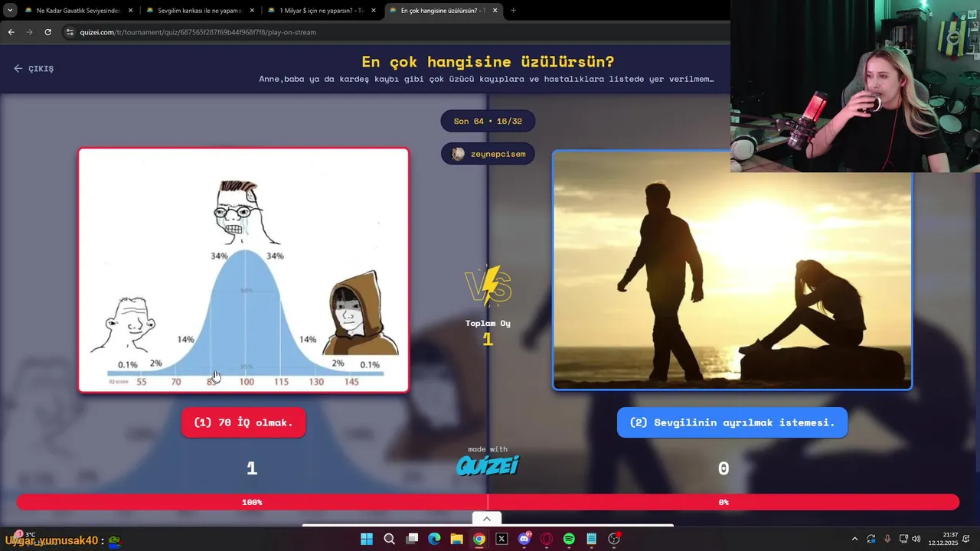
Task: Open the volume tray icon
Action: (916, 539)
